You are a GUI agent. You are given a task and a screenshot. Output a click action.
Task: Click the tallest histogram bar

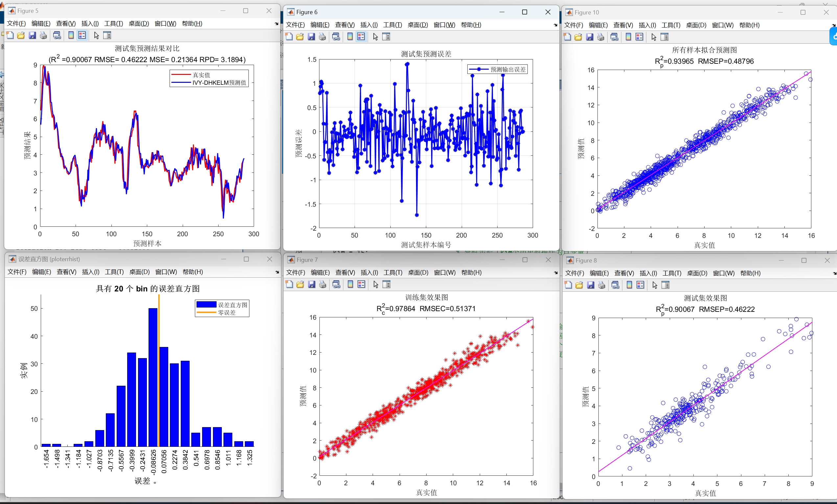(x=153, y=377)
